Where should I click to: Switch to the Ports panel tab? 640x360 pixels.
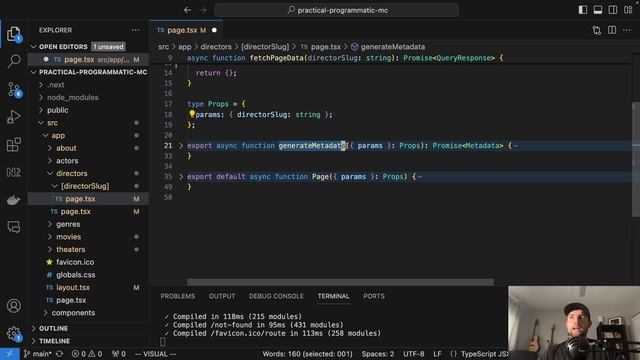pos(374,296)
